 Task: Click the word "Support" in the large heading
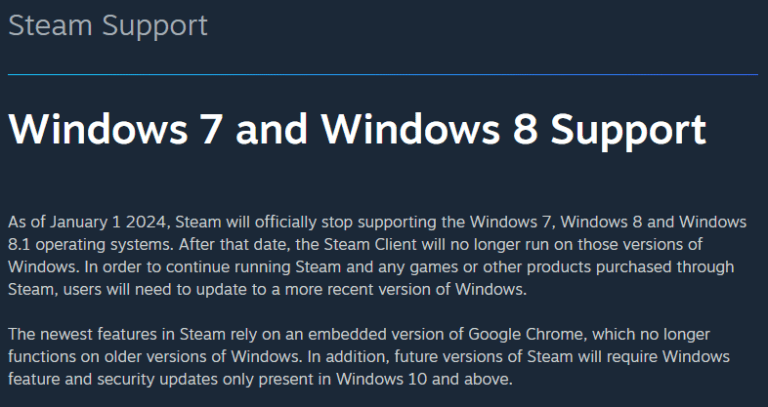629,132
